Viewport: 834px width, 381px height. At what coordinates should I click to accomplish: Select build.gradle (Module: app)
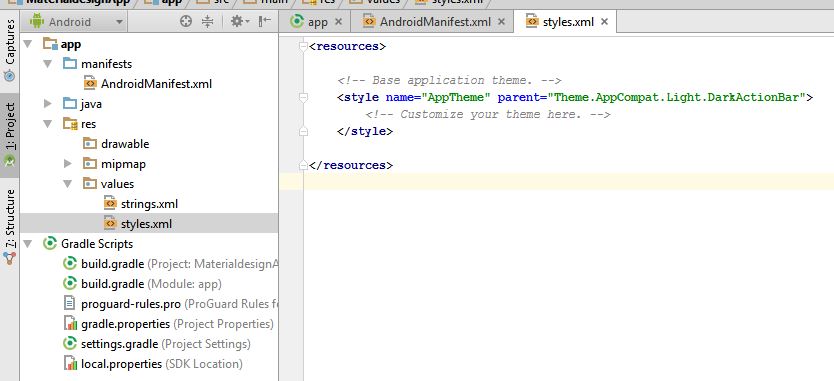pyautogui.click(x=152, y=284)
